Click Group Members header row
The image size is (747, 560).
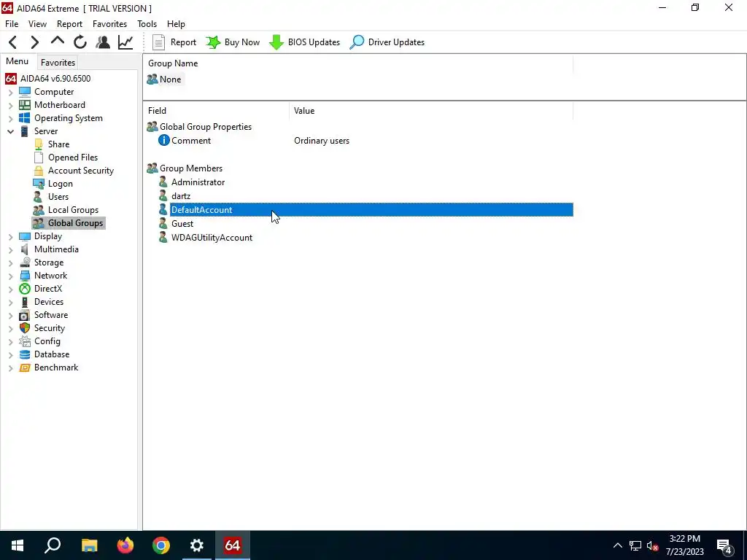(x=185, y=168)
